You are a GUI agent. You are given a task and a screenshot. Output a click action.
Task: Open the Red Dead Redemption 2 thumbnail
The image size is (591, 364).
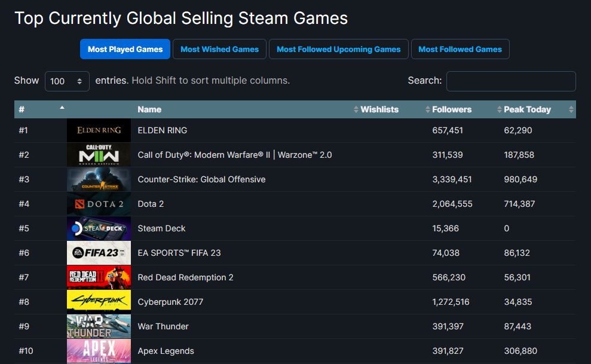click(99, 277)
